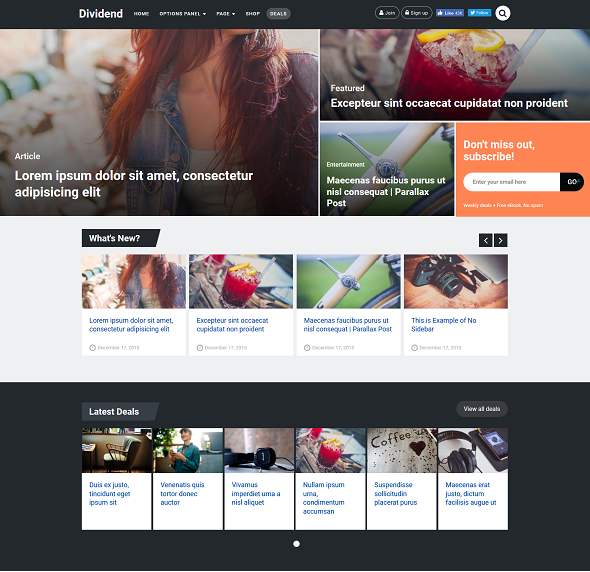
Task: Open the red-haired woman thumbnail in What's New
Action: click(x=134, y=281)
